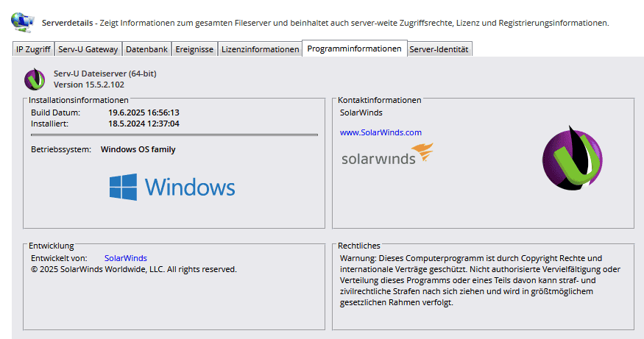Click the Betriebssystem label
This screenshot has width=644, height=339.
pos(61,149)
